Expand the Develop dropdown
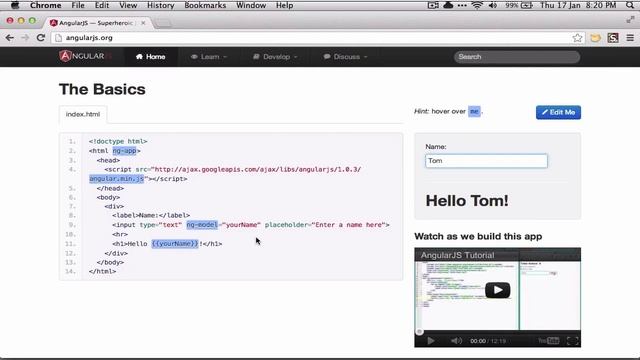 point(275,57)
